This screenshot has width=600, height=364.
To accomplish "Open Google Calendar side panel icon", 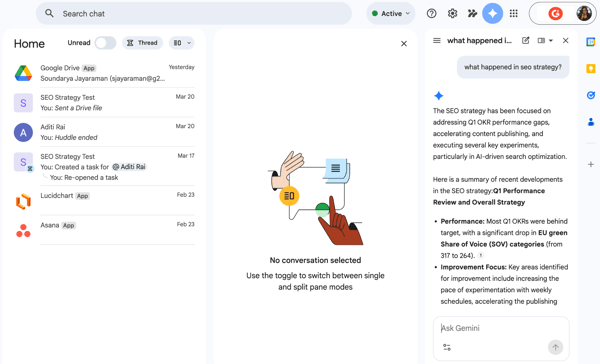I will point(591,42).
